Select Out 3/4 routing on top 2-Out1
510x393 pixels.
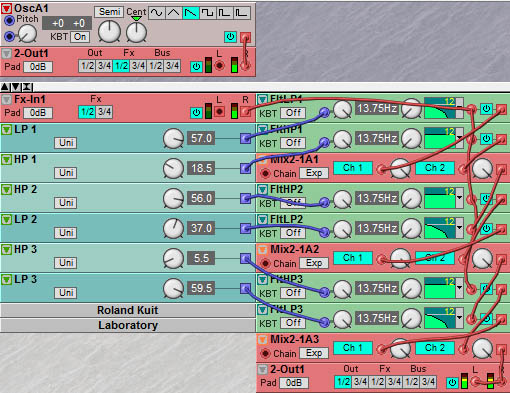104,66
